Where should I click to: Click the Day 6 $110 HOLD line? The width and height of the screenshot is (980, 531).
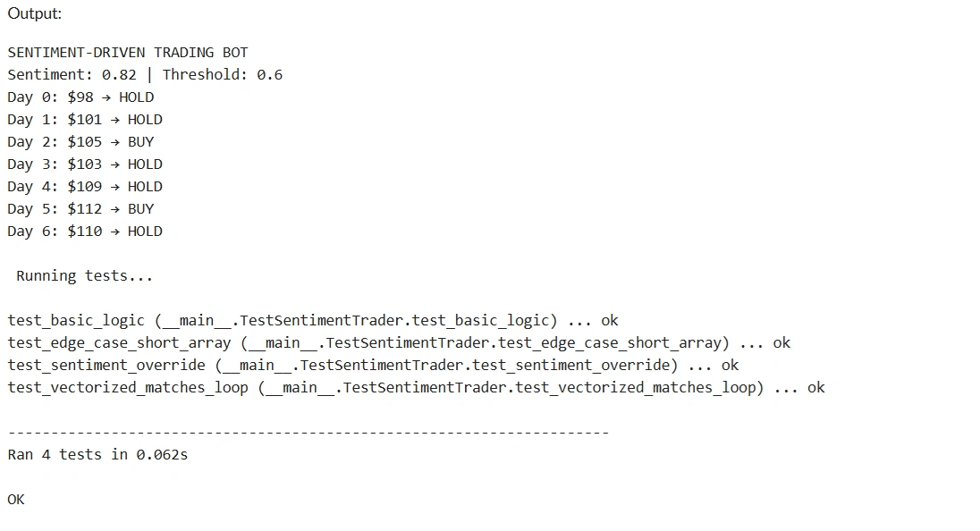[x=85, y=232]
